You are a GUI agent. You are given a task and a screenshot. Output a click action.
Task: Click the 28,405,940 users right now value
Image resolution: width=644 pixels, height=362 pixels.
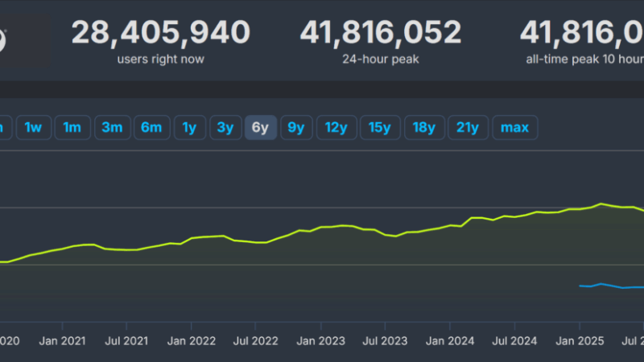click(x=160, y=32)
